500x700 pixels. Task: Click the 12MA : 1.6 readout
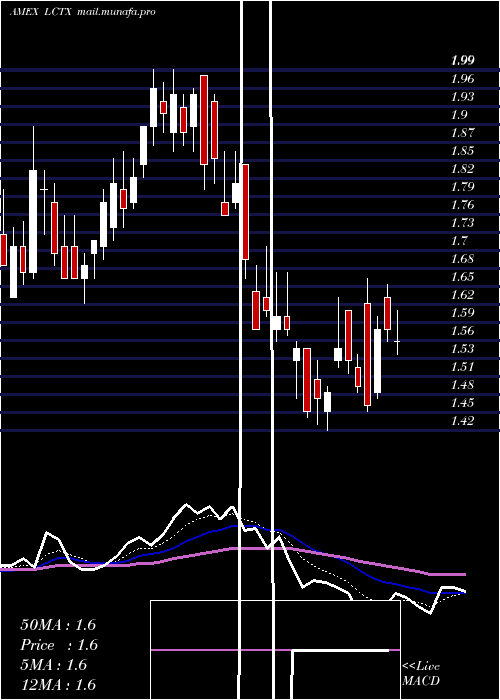coord(58,684)
